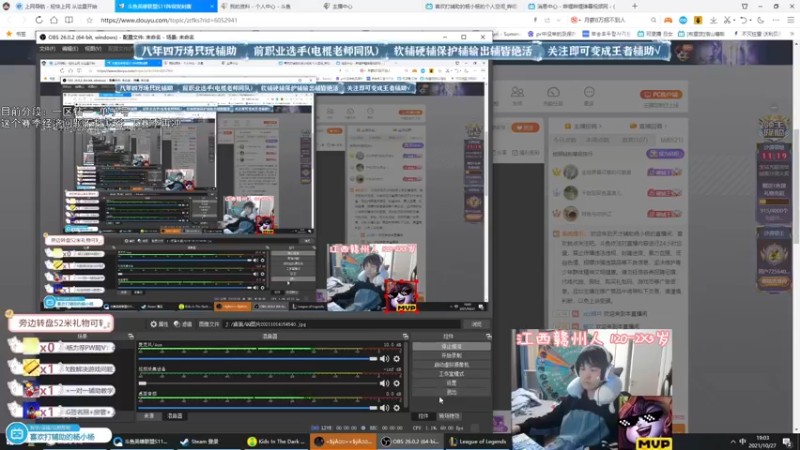Switch to the scene transitions tab
Image resolution: width=800 pixels, height=450 pixels.
pyautogui.click(x=449, y=416)
